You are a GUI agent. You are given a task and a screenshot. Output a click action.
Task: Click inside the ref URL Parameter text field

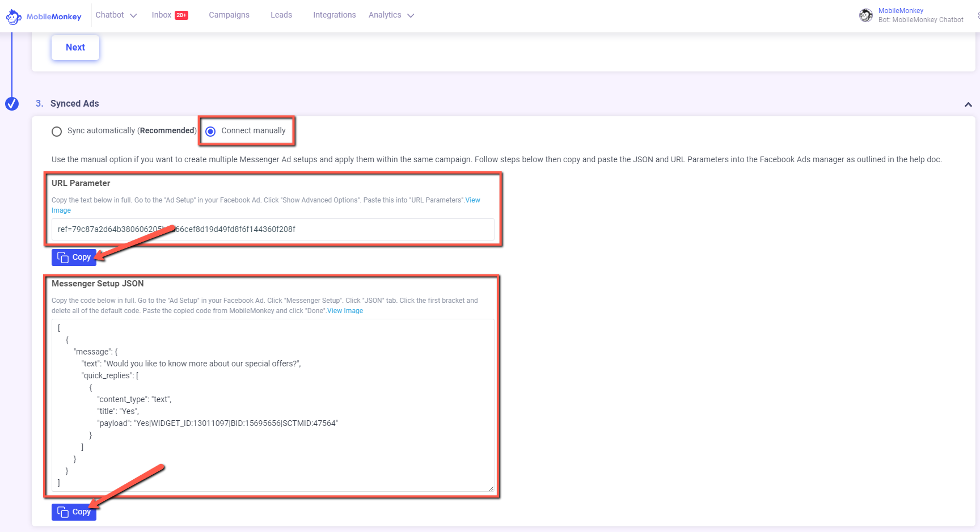[272, 230]
